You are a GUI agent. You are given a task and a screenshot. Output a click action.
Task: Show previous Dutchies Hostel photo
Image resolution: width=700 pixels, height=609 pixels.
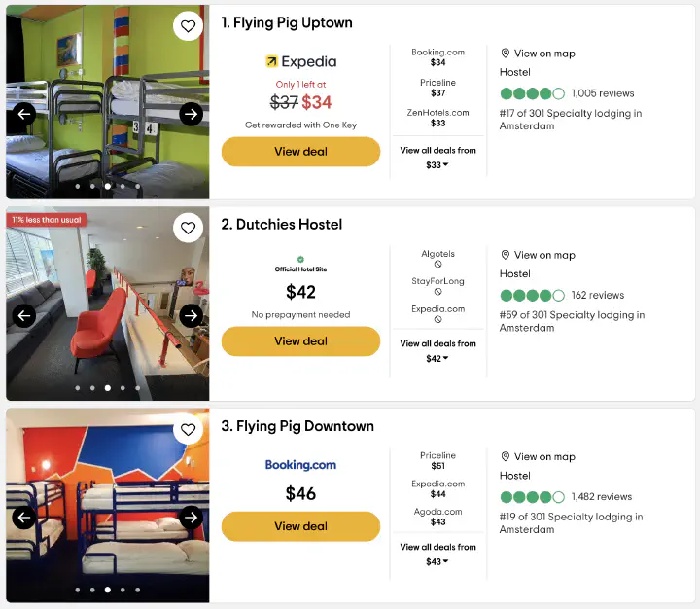24,315
